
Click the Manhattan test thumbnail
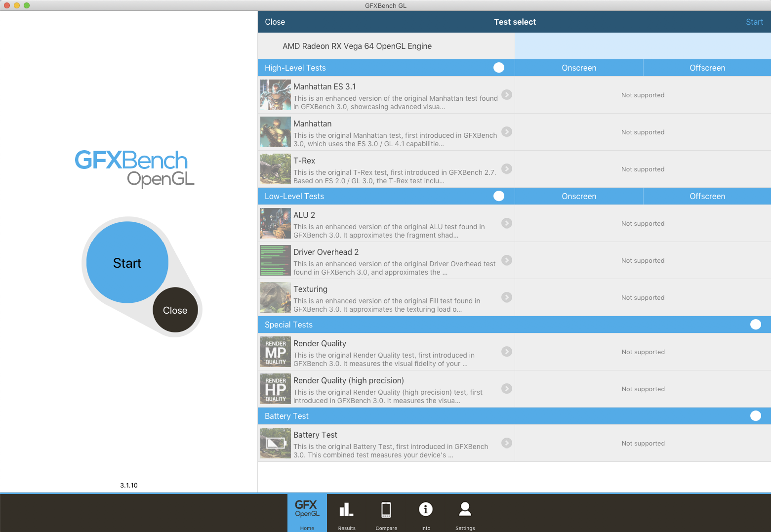coord(276,132)
